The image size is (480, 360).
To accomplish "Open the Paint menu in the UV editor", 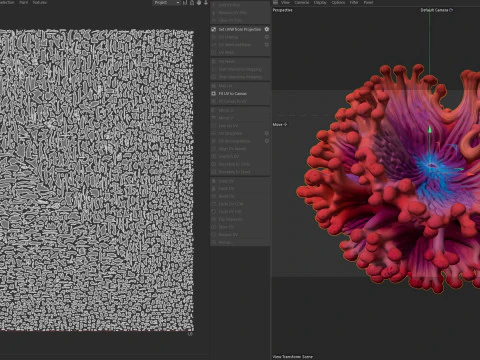I will tap(23, 2).
